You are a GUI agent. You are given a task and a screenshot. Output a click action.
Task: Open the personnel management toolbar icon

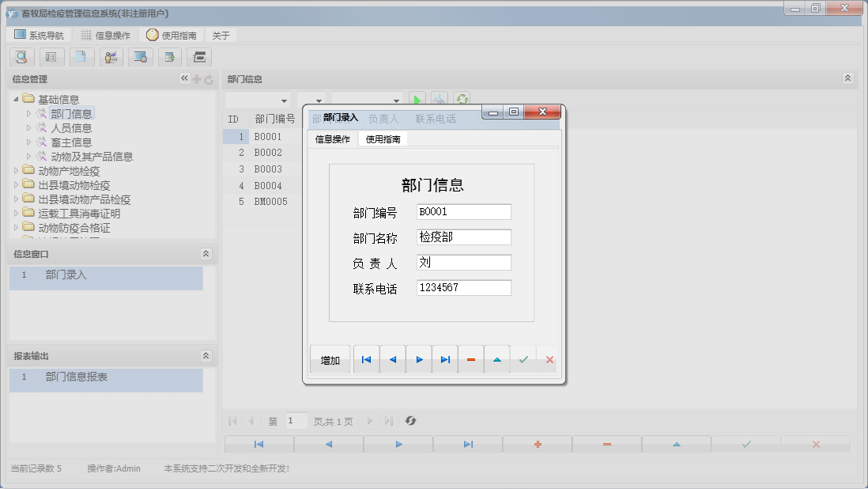click(x=111, y=57)
